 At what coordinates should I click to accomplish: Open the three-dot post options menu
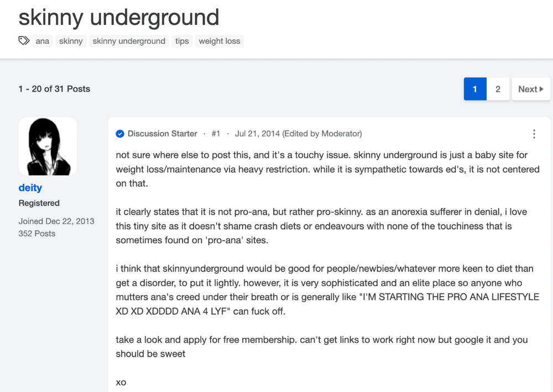click(x=534, y=134)
